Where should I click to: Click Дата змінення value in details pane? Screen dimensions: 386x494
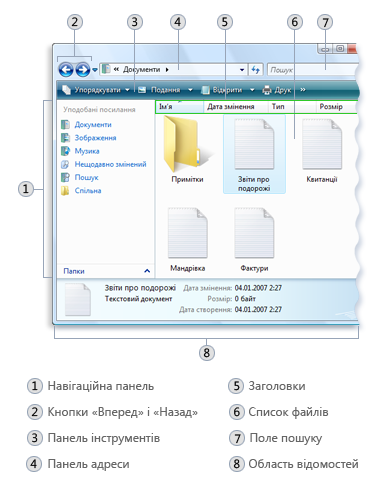tap(258, 288)
